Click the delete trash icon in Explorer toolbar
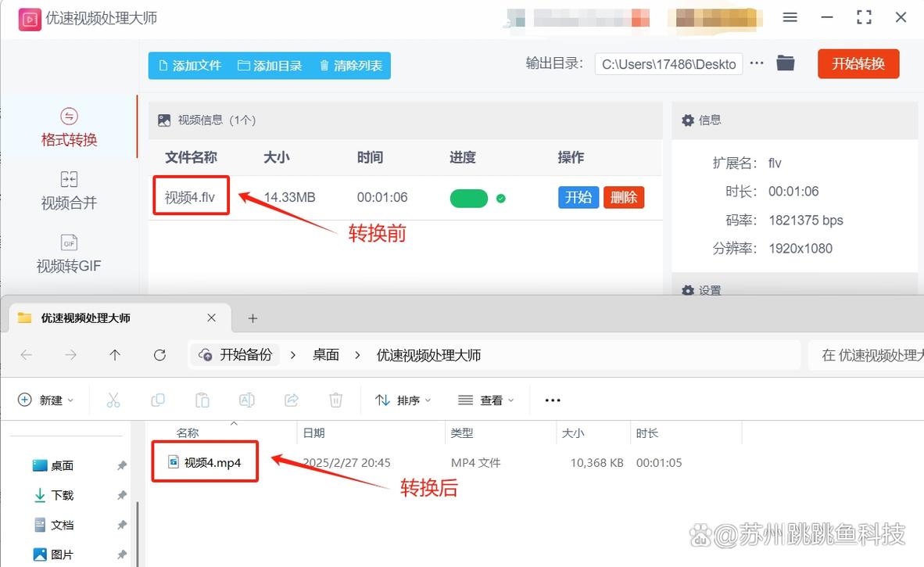Screen dimensions: 924x567 (335, 400)
